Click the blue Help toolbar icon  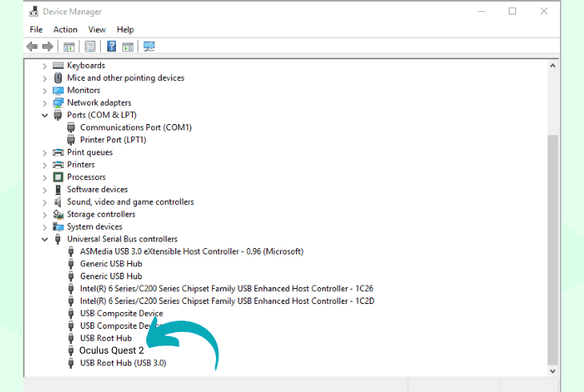[111, 46]
